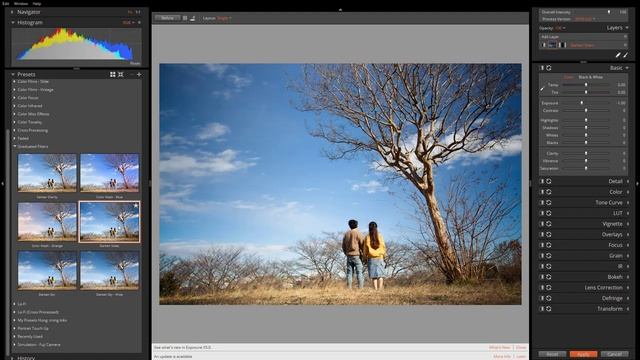Toggle visibility of the layer in Layers panel

(x=544, y=45)
